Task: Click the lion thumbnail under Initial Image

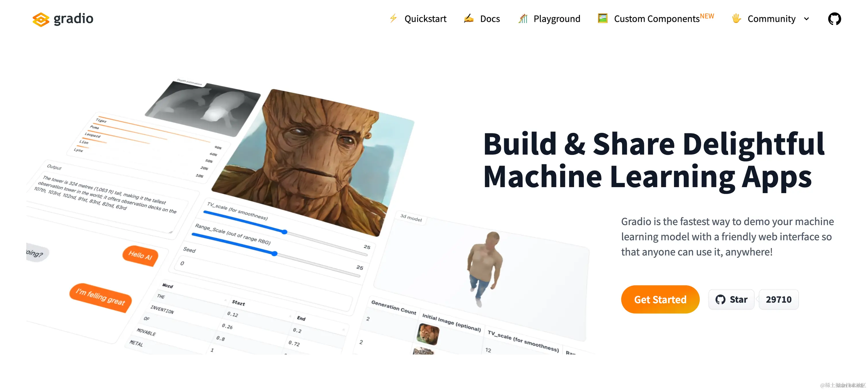Action: 428,334
